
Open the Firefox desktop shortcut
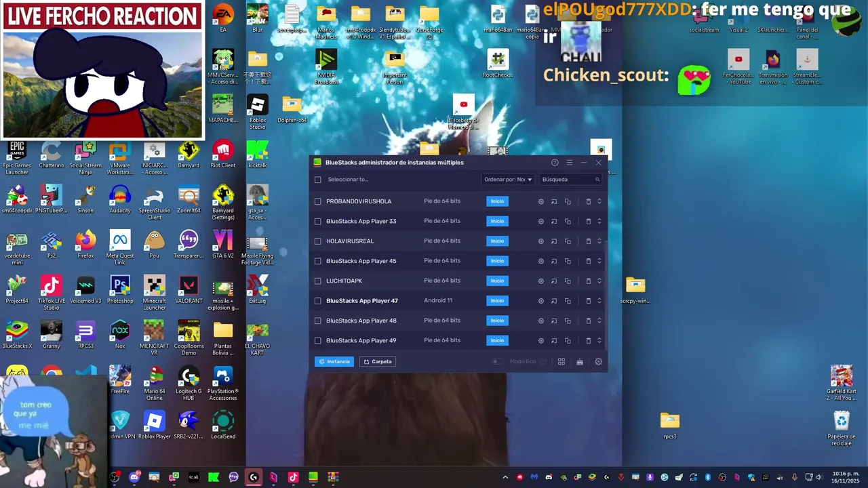[x=85, y=244]
